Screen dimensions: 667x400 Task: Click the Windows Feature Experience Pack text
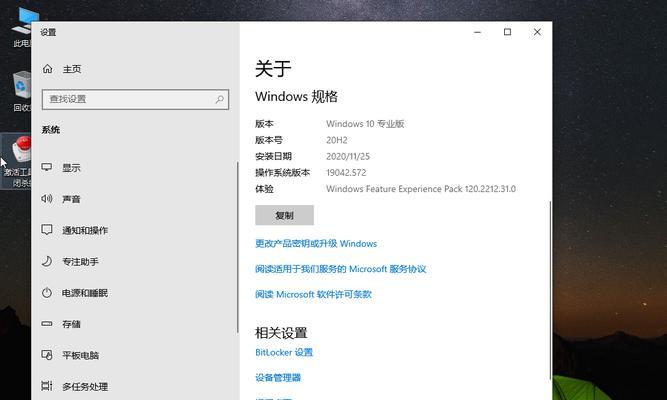(x=421, y=189)
